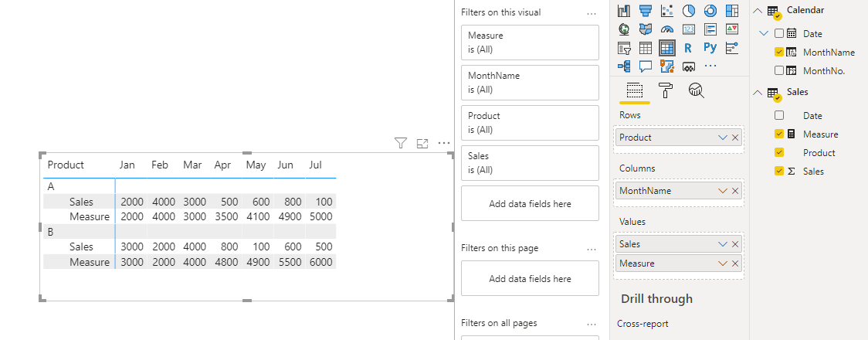
Task: Select the filled map visualization icon
Action: [x=646, y=29]
